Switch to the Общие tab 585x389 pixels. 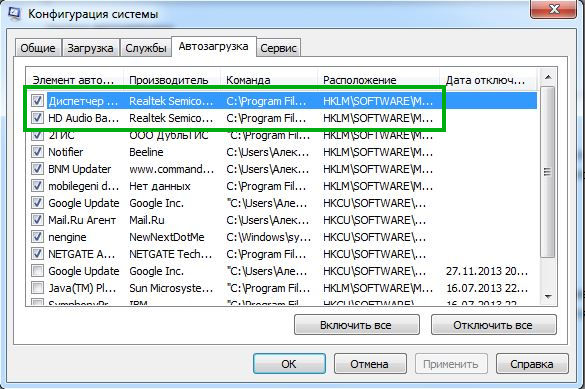pos(38,48)
